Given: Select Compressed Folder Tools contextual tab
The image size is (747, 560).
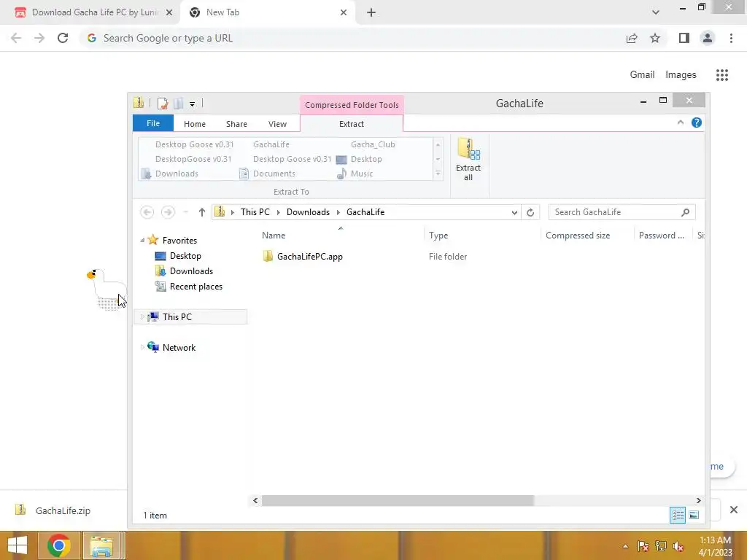Looking at the screenshot, I should click(x=352, y=105).
